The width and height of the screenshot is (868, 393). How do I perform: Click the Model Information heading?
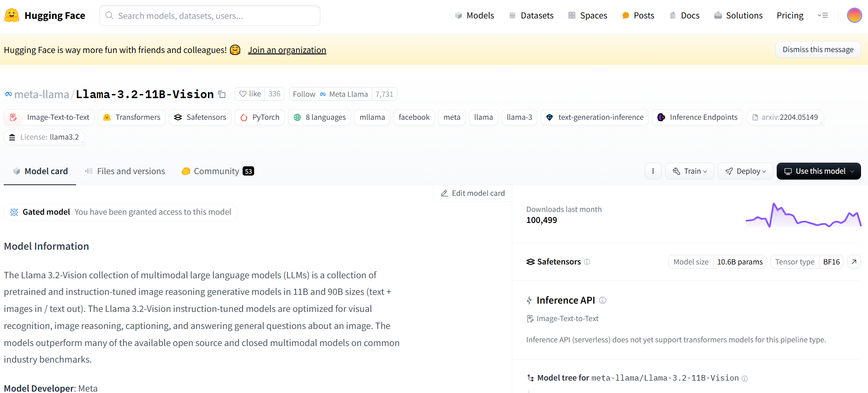tap(47, 246)
